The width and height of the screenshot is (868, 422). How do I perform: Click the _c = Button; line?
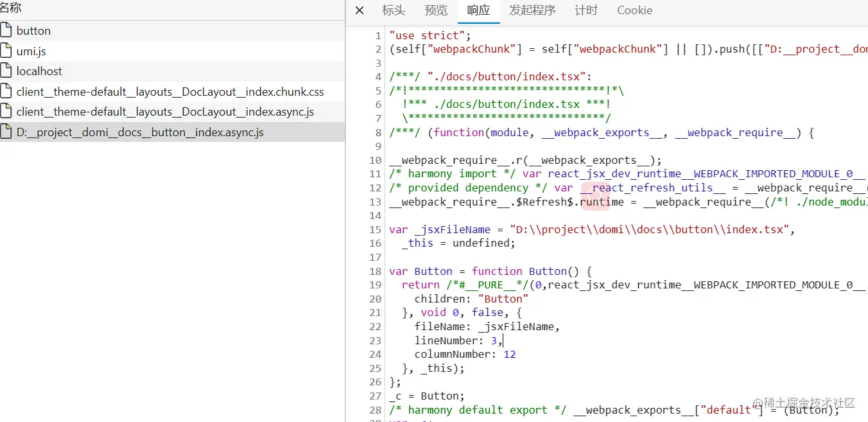click(427, 396)
